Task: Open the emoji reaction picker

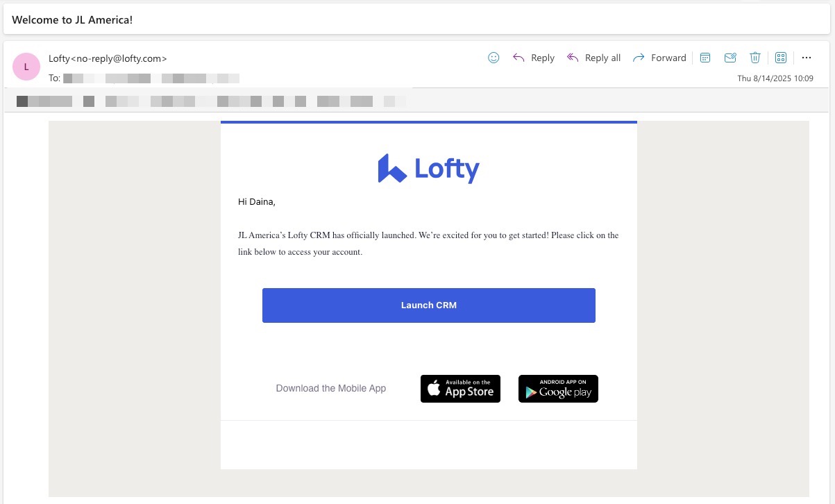Action: (x=494, y=58)
